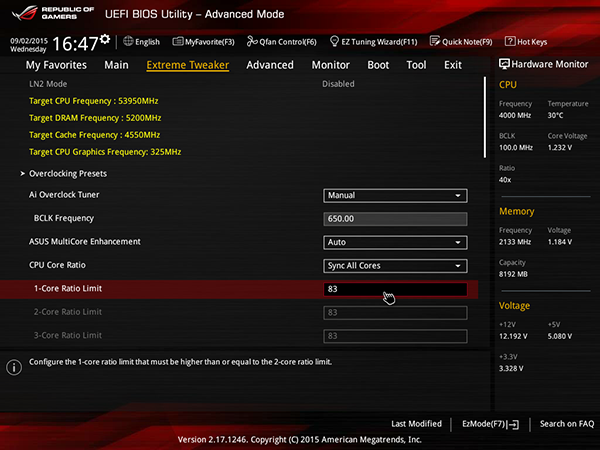Viewport: 600px width, 450px height.
Task: Open the Tool tab
Action: tap(416, 65)
